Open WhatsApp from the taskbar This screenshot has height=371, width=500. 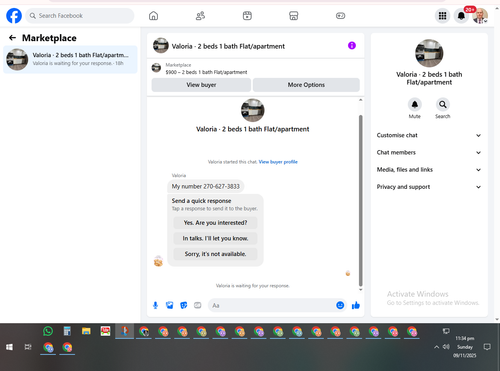coord(48,331)
